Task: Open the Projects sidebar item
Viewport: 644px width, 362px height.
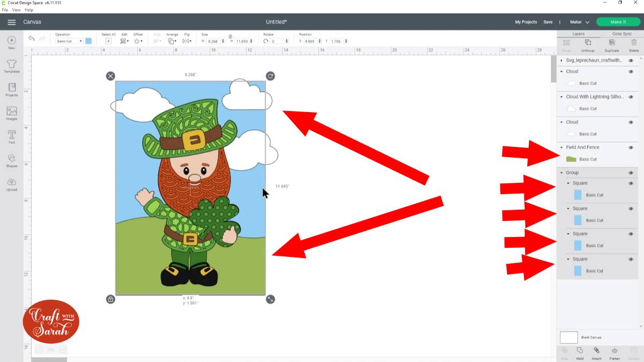Action: (11, 90)
